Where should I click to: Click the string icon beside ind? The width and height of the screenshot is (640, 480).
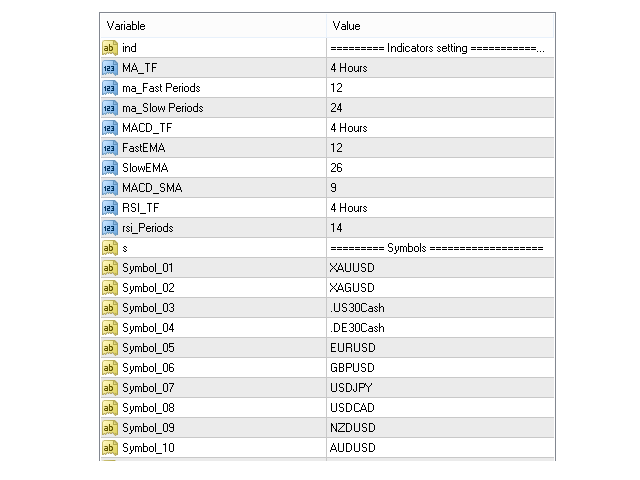(x=110, y=48)
